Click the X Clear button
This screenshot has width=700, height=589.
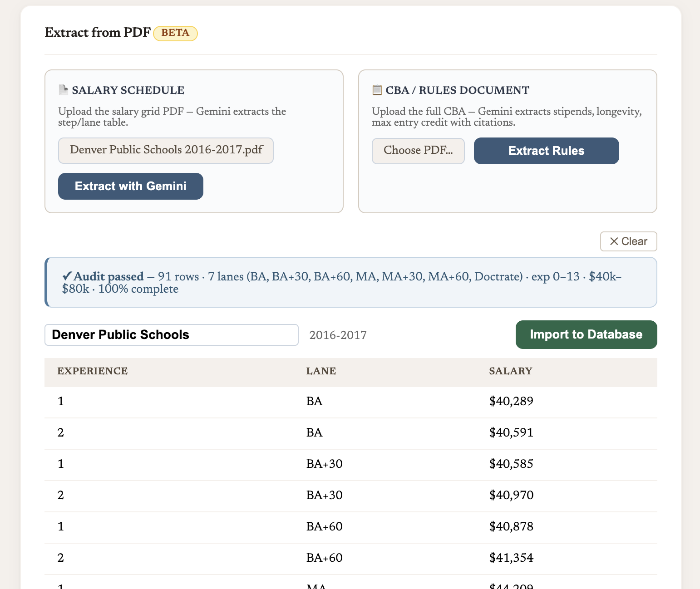[628, 241]
